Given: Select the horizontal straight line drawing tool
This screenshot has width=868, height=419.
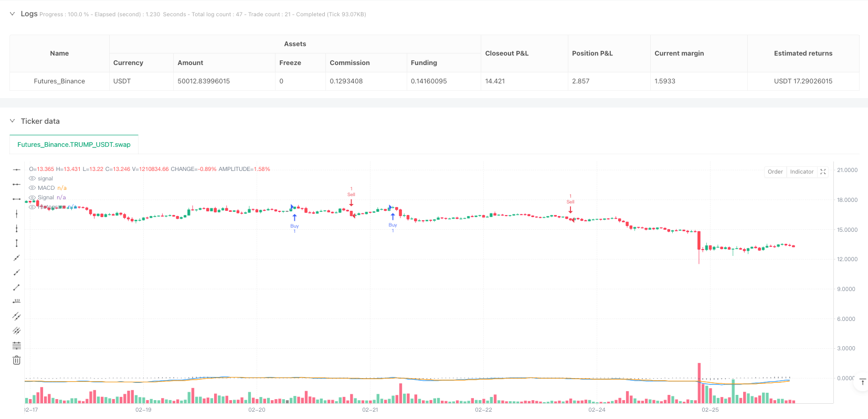Looking at the screenshot, I should [17, 169].
